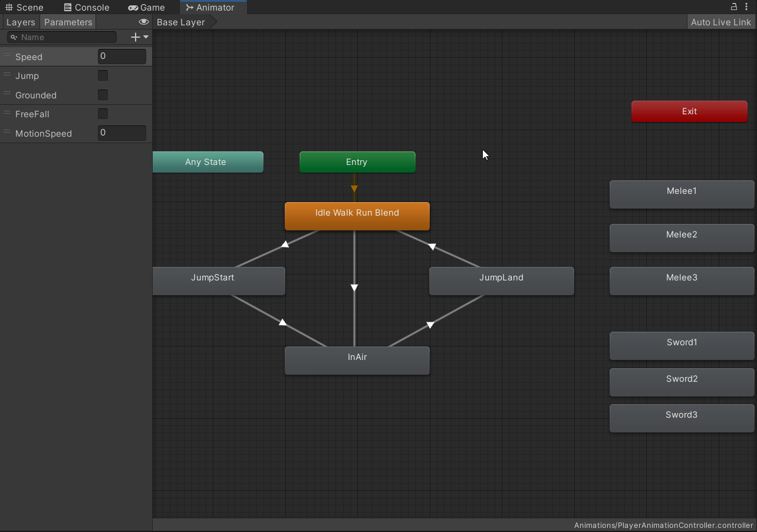This screenshot has width=757, height=532.
Task: Select the Melee1 state node
Action: click(682, 194)
